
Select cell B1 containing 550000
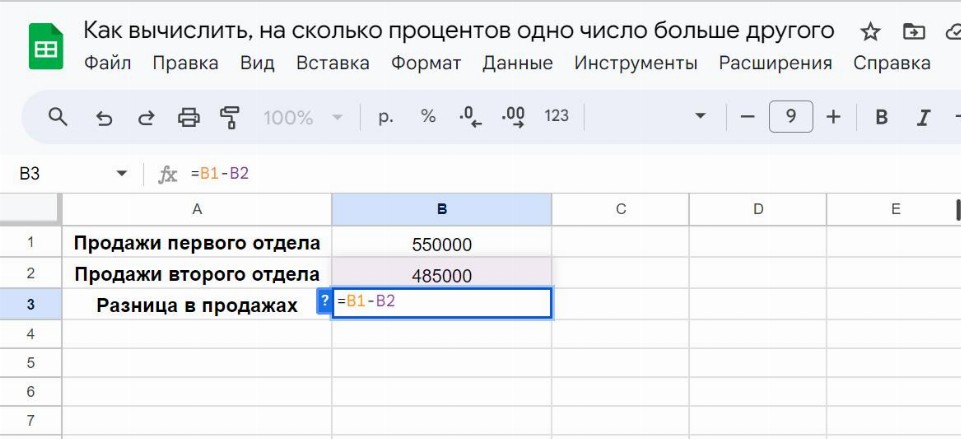(x=441, y=243)
